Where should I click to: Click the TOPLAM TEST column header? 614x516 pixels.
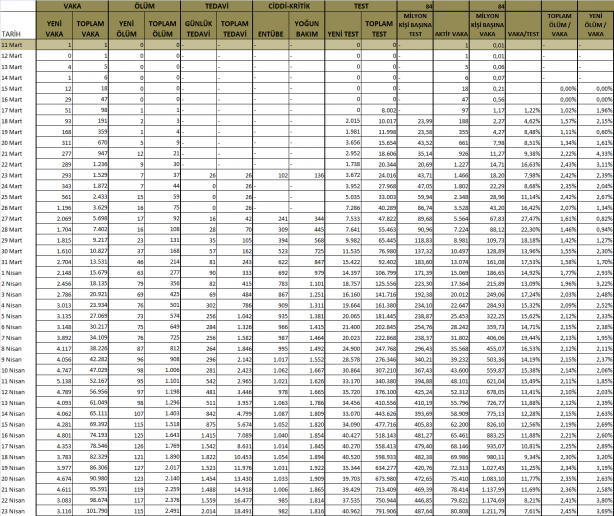click(x=379, y=26)
